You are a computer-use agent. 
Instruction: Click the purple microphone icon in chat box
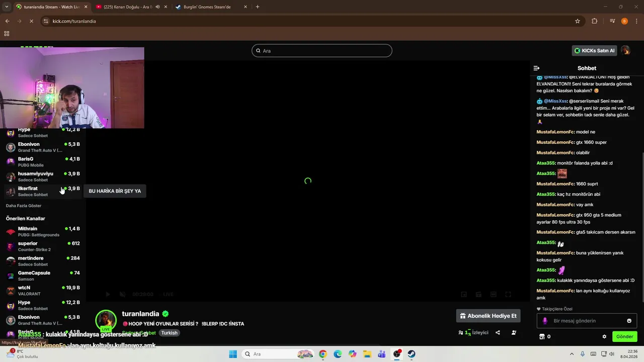[x=545, y=321]
